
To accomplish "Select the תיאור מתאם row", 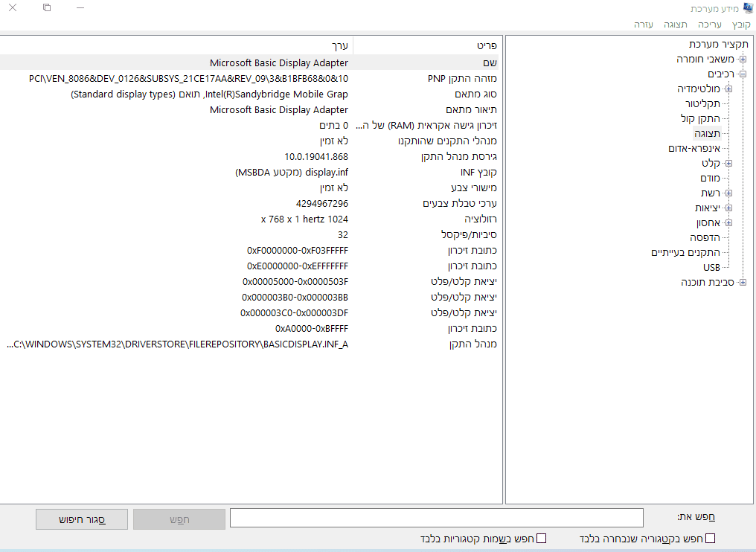I will tap(249, 110).
